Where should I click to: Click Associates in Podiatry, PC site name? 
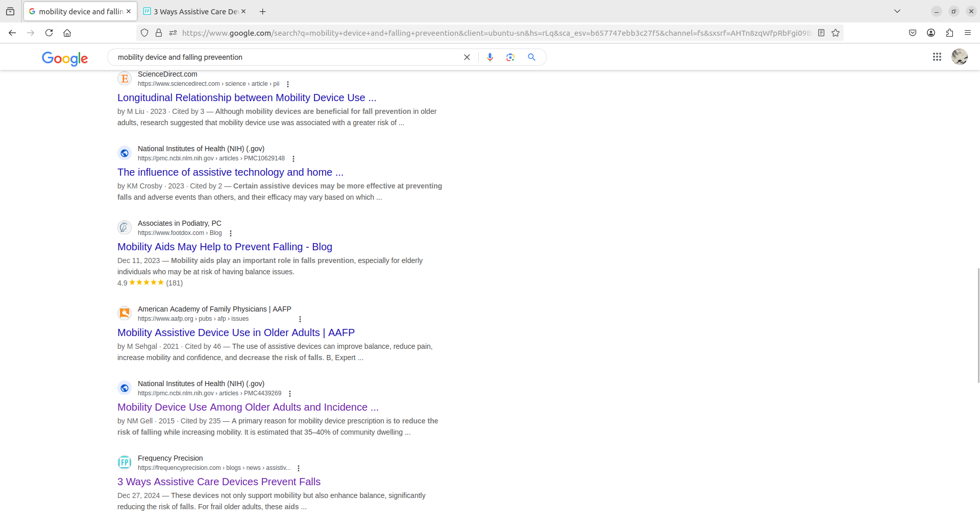coord(180,223)
